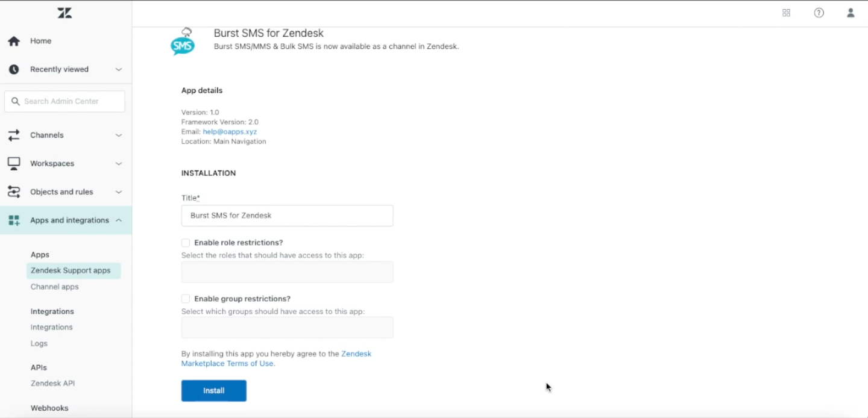Click the 'Location: Main Navigation' text
The width and height of the screenshot is (868, 418).
tap(224, 142)
